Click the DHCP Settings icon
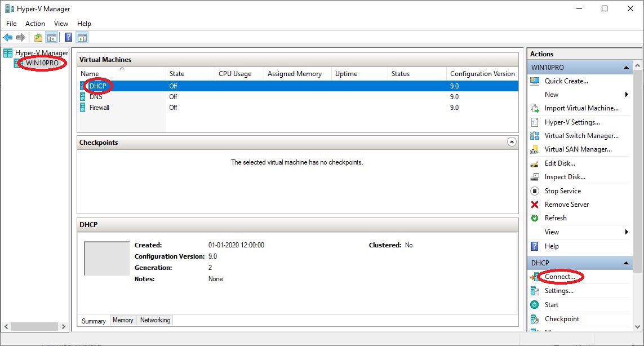This screenshot has width=644, height=346. pos(535,291)
